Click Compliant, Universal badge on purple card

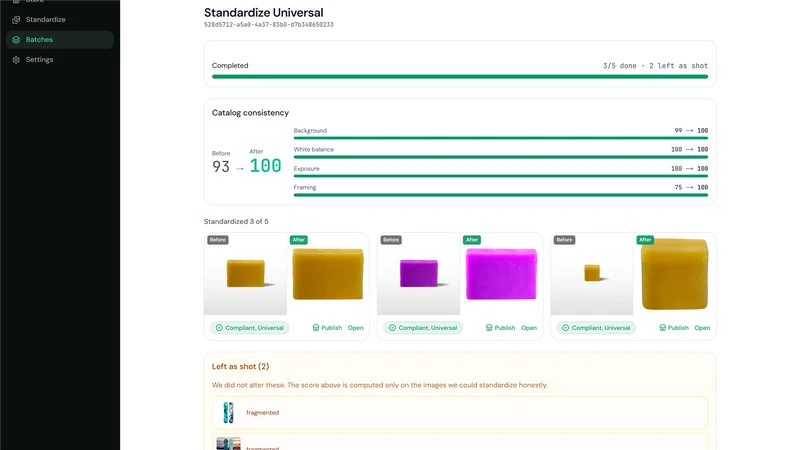423,328
